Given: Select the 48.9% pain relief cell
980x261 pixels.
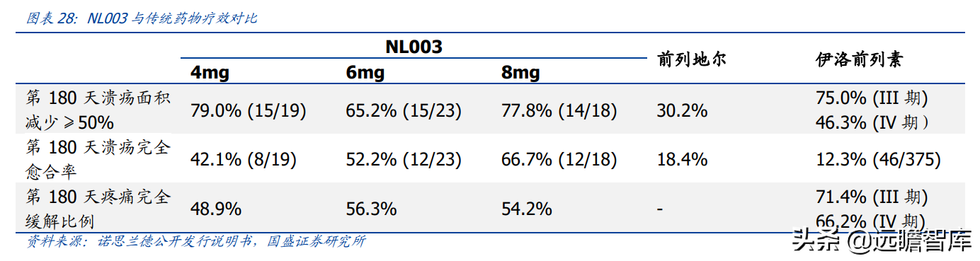Looking at the screenshot, I should [x=215, y=209].
